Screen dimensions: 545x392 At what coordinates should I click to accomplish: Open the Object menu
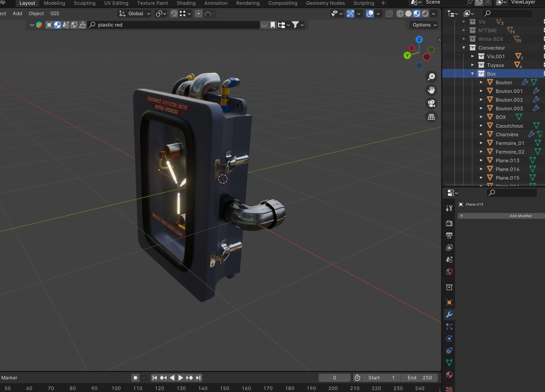pos(36,13)
